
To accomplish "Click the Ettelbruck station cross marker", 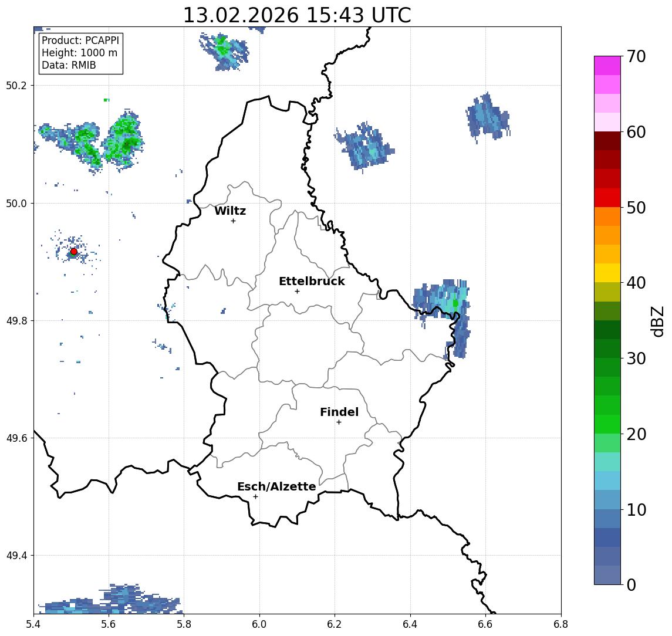I will 297,292.
